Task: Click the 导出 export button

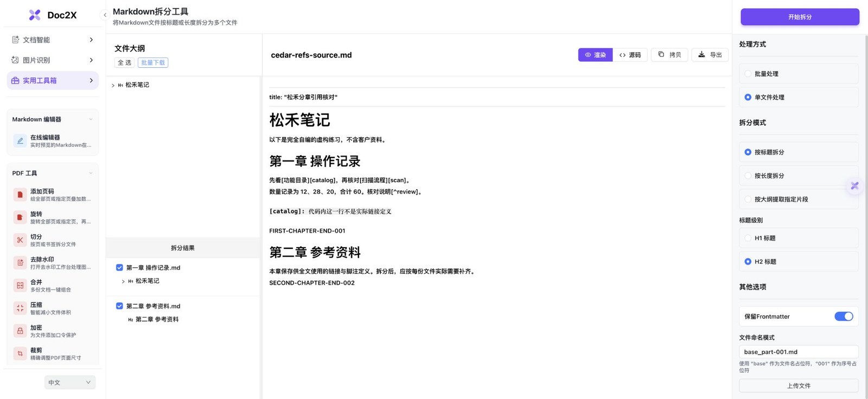Action: 710,55
